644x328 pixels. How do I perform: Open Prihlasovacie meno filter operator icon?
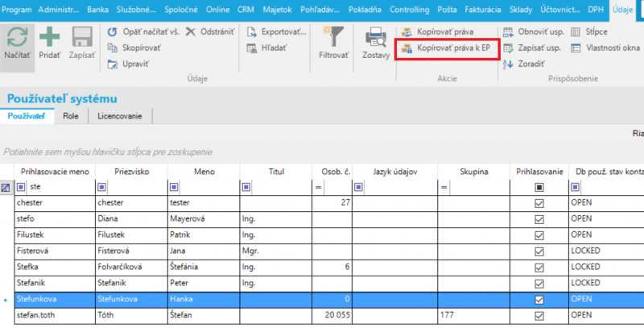(x=21, y=188)
